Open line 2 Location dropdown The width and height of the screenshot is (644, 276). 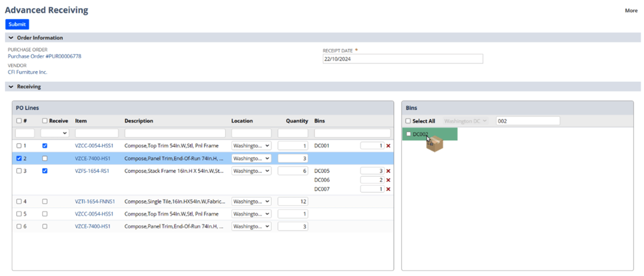[x=252, y=158]
